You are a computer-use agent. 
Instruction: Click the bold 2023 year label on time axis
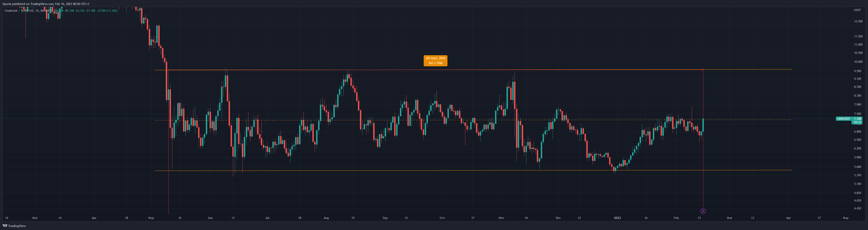pyautogui.click(x=617, y=218)
